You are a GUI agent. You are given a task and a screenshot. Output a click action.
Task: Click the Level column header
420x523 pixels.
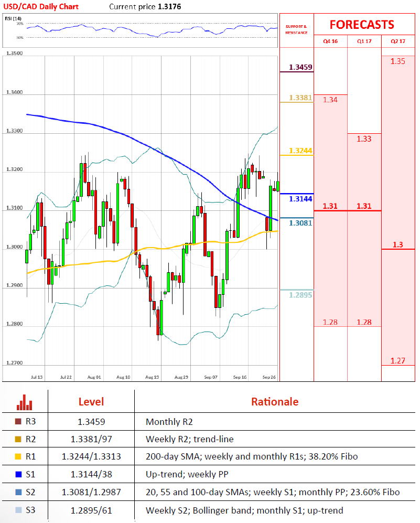[x=91, y=402]
